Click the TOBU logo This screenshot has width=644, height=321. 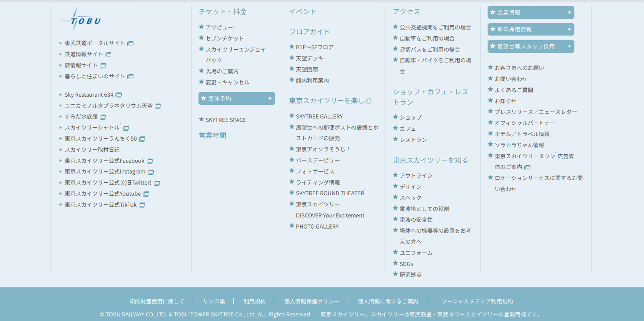pyautogui.click(x=80, y=20)
